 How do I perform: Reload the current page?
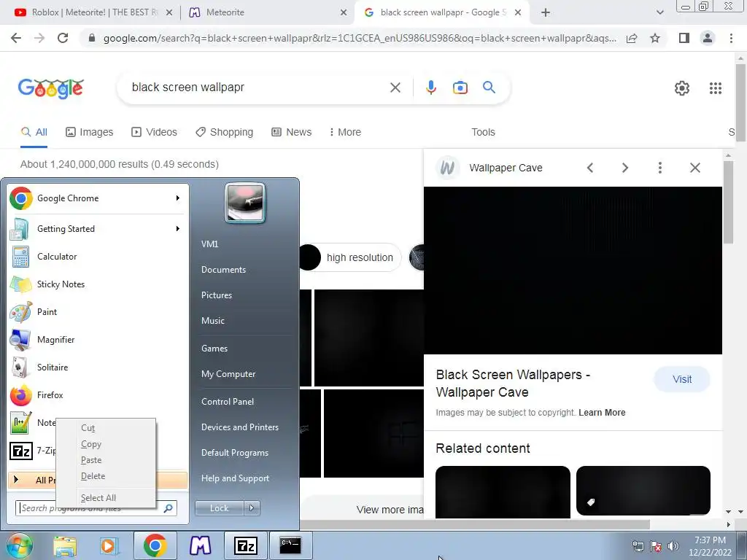(63, 38)
